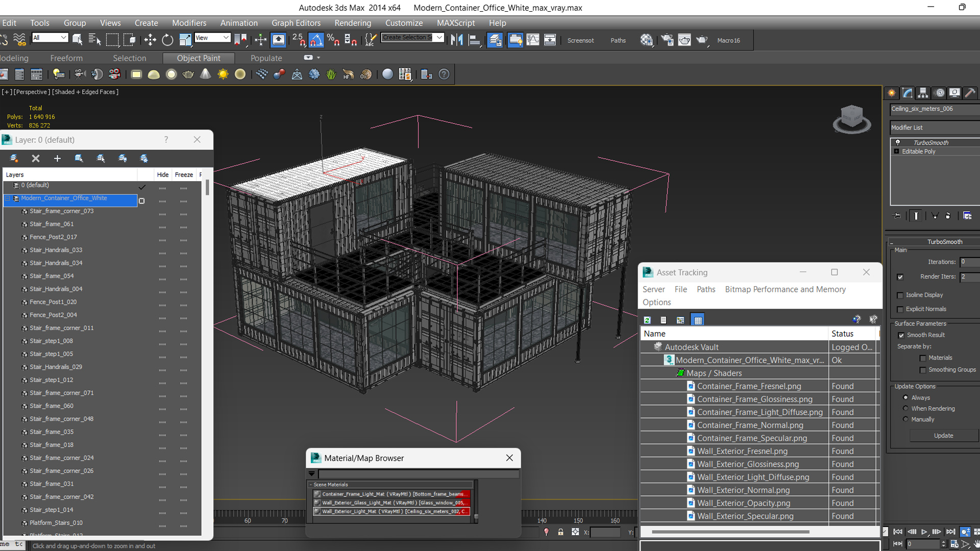Uncheck the Smooth Result checkbox
Viewport: 980px width, 551px height.
point(901,335)
